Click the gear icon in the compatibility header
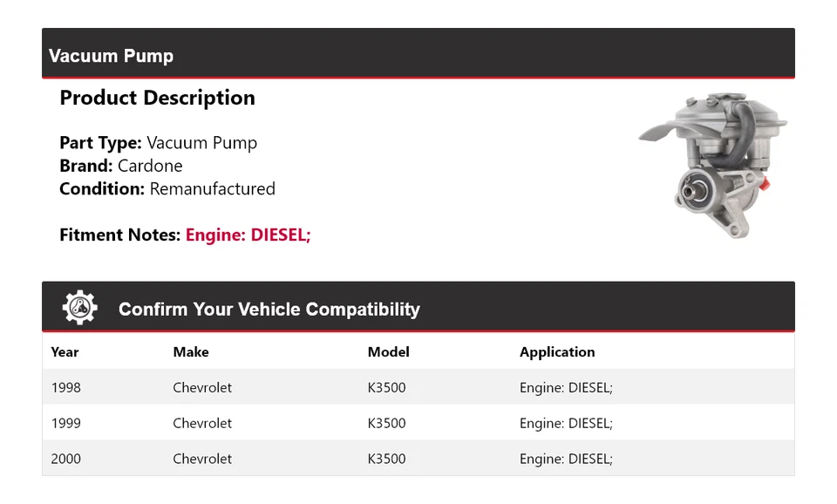Image resolution: width=837 pixels, height=504 pixels. coord(79,309)
